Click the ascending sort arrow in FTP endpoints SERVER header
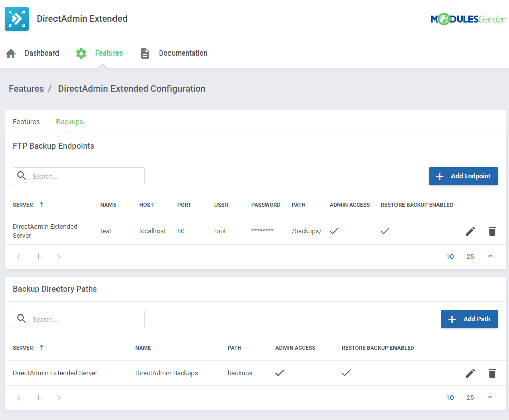Image resolution: width=509 pixels, height=420 pixels. click(41, 205)
